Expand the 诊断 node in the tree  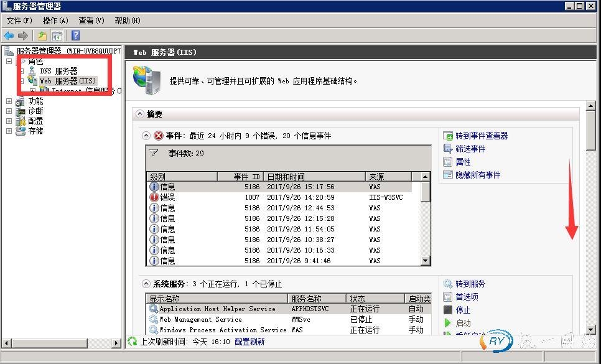pos(9,111)
